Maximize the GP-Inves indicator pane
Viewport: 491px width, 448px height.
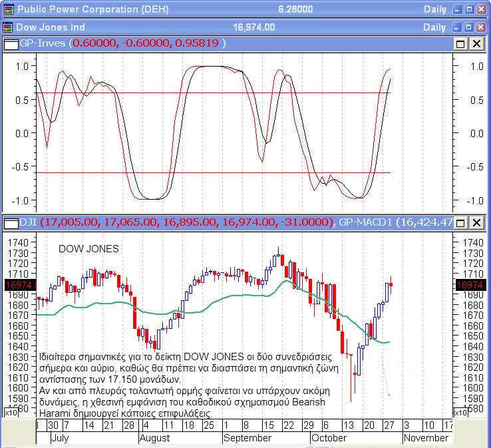(460, 43)
